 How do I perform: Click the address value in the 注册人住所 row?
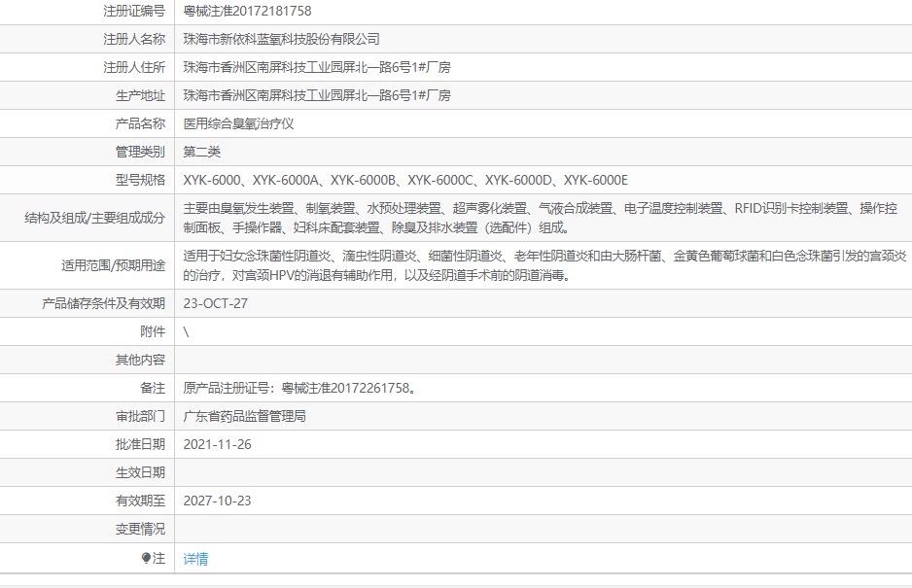pyautogui.click(x=317, y=67)
